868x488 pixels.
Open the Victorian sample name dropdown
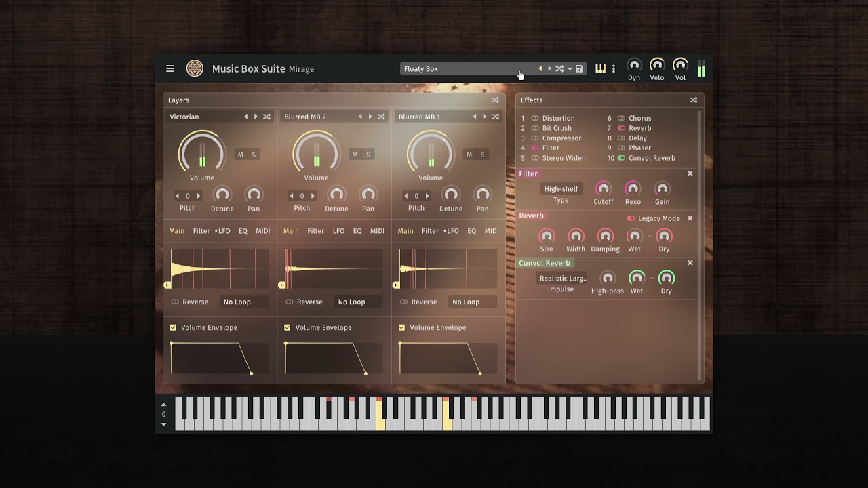tap(203, 117)
